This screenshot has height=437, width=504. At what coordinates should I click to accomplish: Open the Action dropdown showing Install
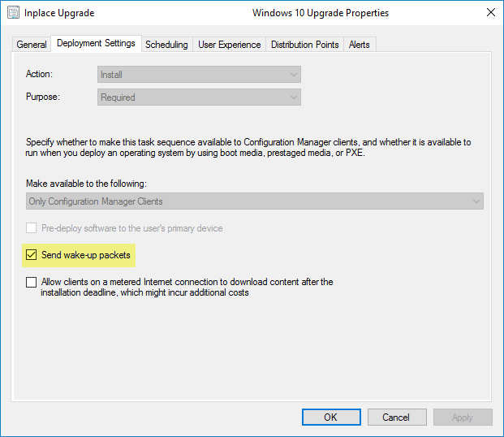tap(199, 75)
